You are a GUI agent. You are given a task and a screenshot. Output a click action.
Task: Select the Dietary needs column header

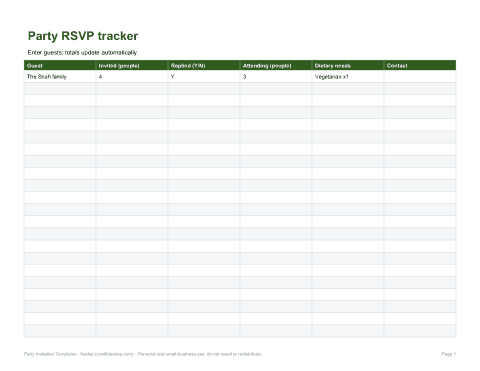tap(348, 65)
